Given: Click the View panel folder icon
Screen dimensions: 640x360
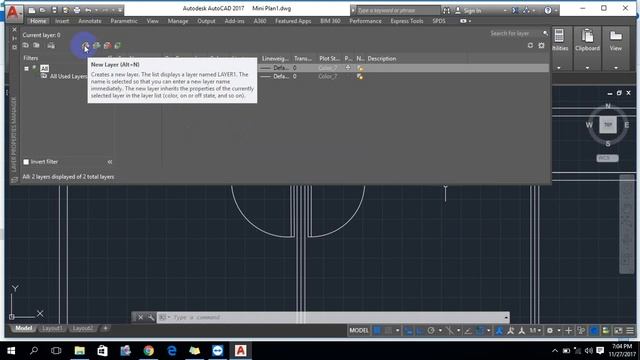Looking at the screenshot, I should tap(616, 36).
